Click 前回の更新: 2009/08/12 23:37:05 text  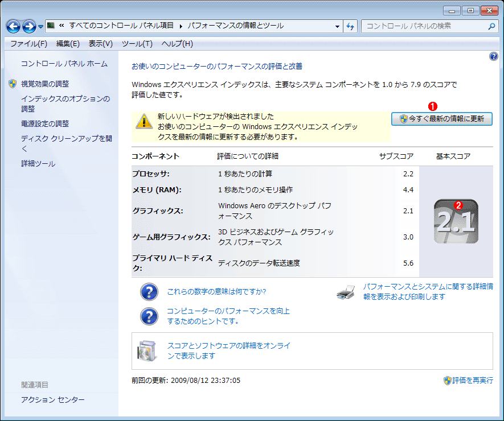click(x=186, y=381)
